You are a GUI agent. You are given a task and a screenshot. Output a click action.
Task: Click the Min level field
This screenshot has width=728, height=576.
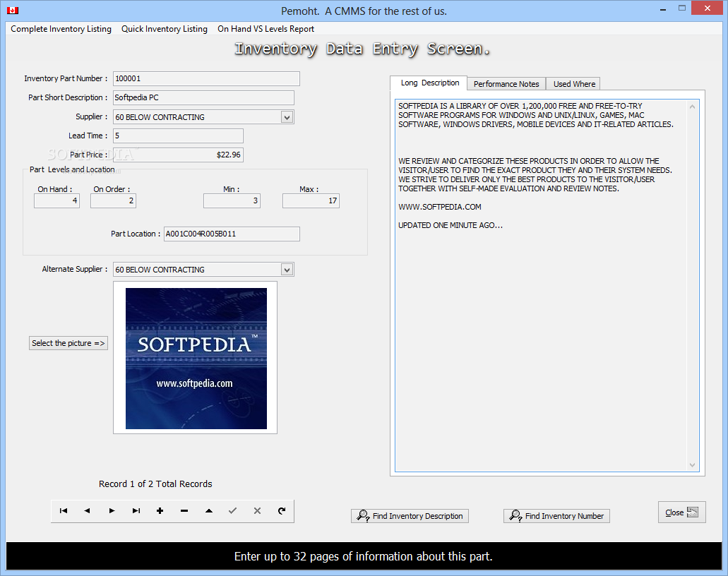[x=232, y=200]
